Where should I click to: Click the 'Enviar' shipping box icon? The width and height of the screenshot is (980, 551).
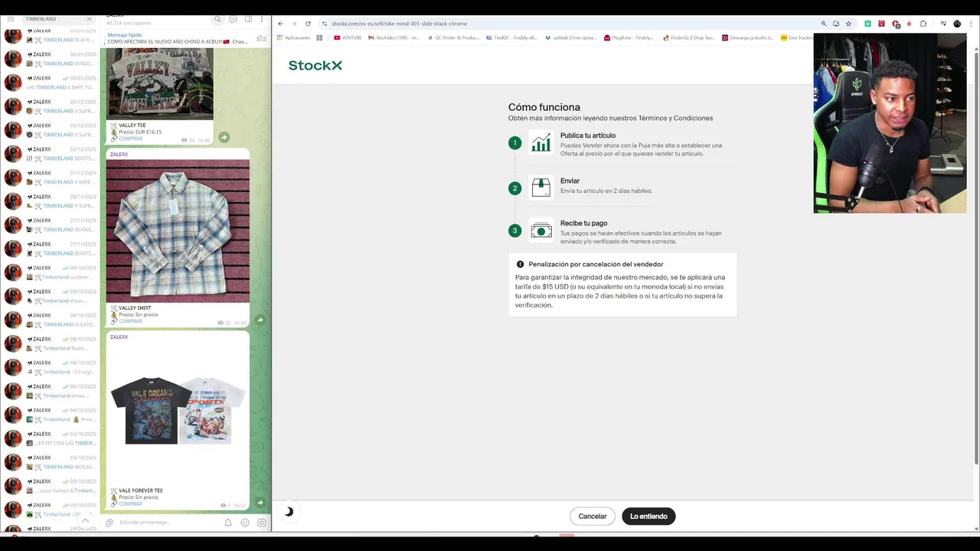pyautogui.click(x=541, y=187)
